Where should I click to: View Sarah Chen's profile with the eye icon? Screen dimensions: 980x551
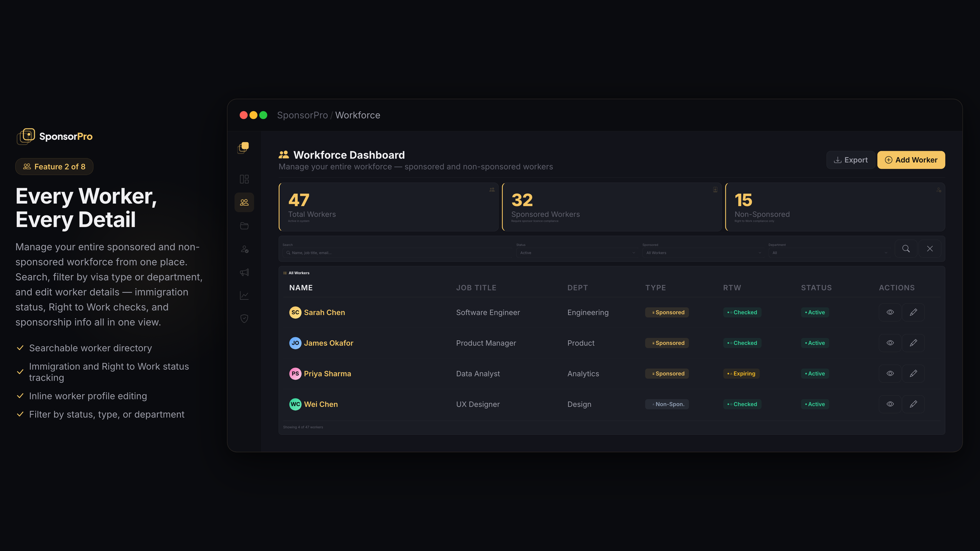890,312
